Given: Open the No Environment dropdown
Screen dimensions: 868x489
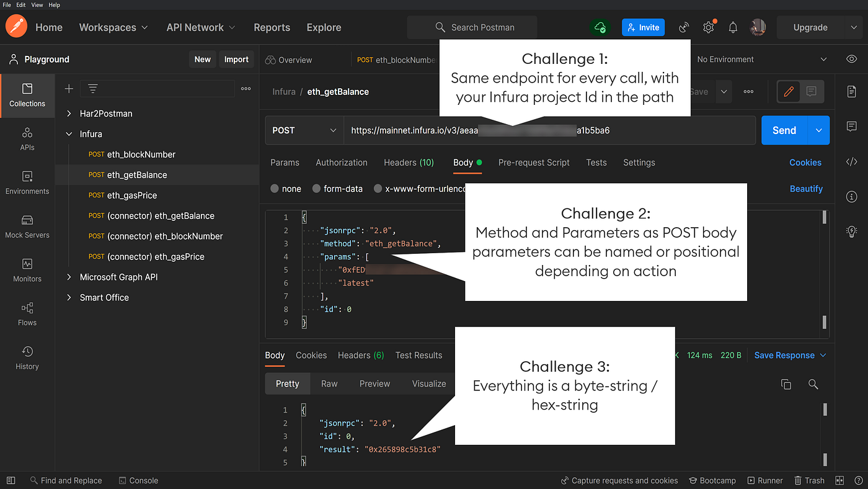Looking at the screenshot, I should pos(762,60).
